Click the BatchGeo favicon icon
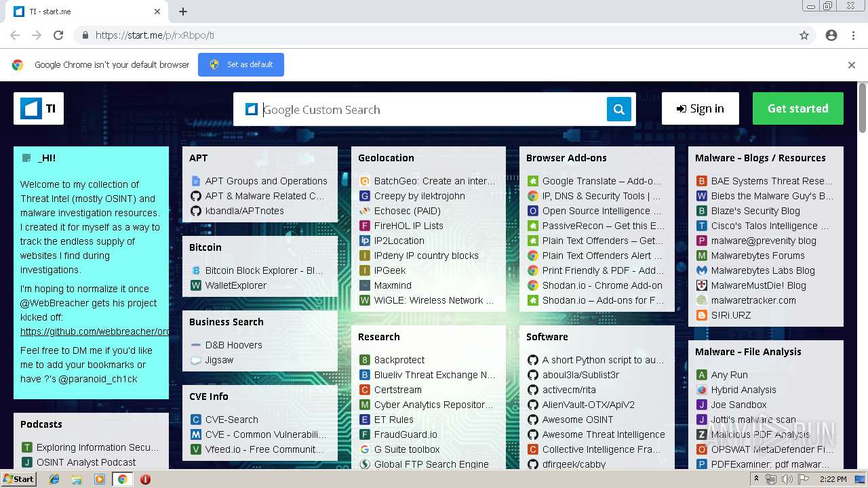 pos(364,181)
